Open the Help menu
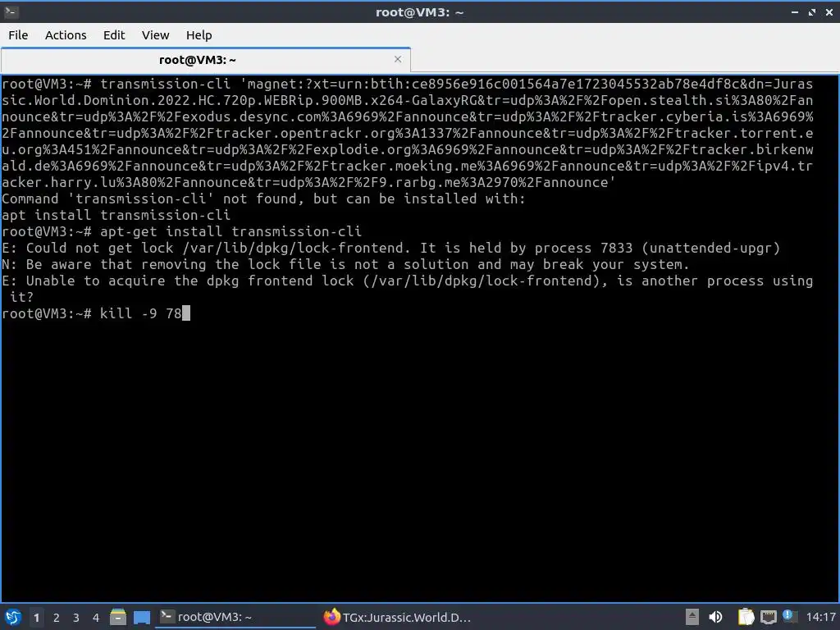Image resolution: width=840 pixels, height=630 pixels. 199,35
